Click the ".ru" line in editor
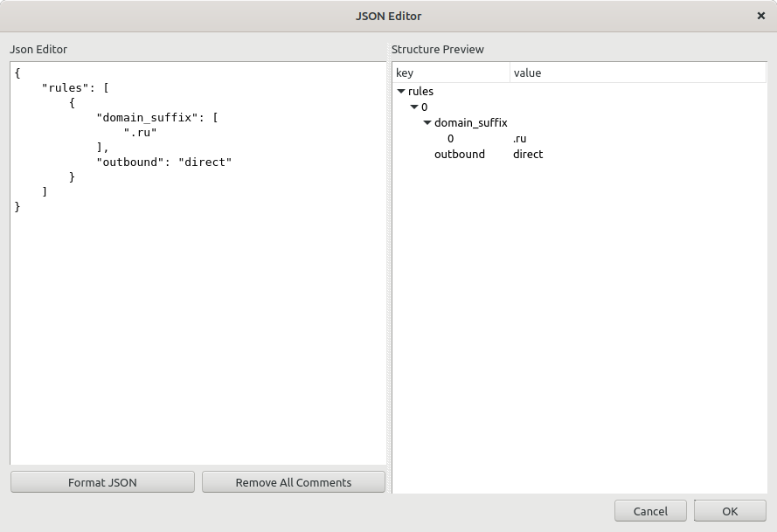777x532 pixels. pos(140,132)
